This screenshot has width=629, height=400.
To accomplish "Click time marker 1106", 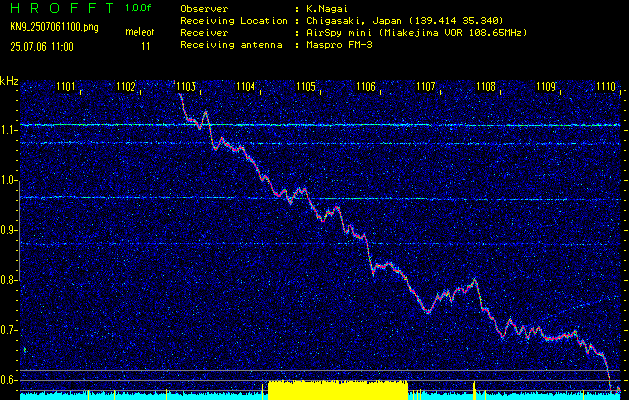I will (365, 86).
